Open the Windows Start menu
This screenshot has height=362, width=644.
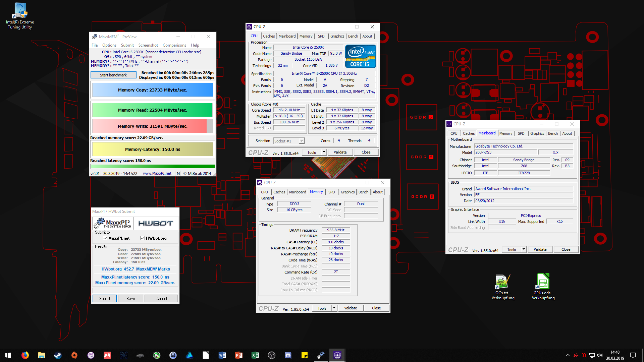[8, 355]
